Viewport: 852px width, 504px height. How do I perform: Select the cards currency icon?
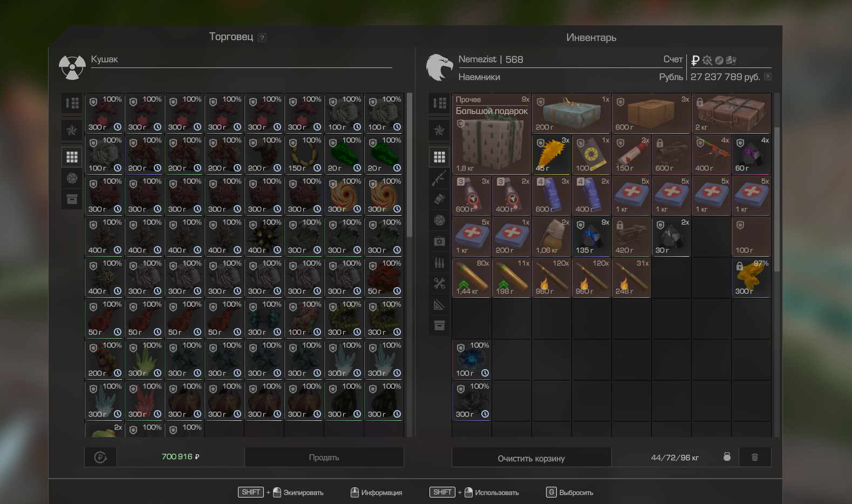tap(731, 60)
